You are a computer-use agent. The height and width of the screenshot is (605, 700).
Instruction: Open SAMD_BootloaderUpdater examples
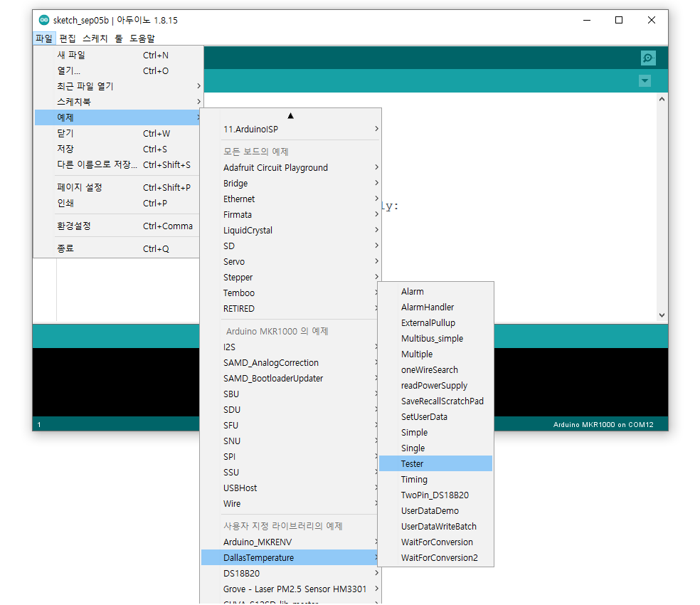[x=290, y=378]
